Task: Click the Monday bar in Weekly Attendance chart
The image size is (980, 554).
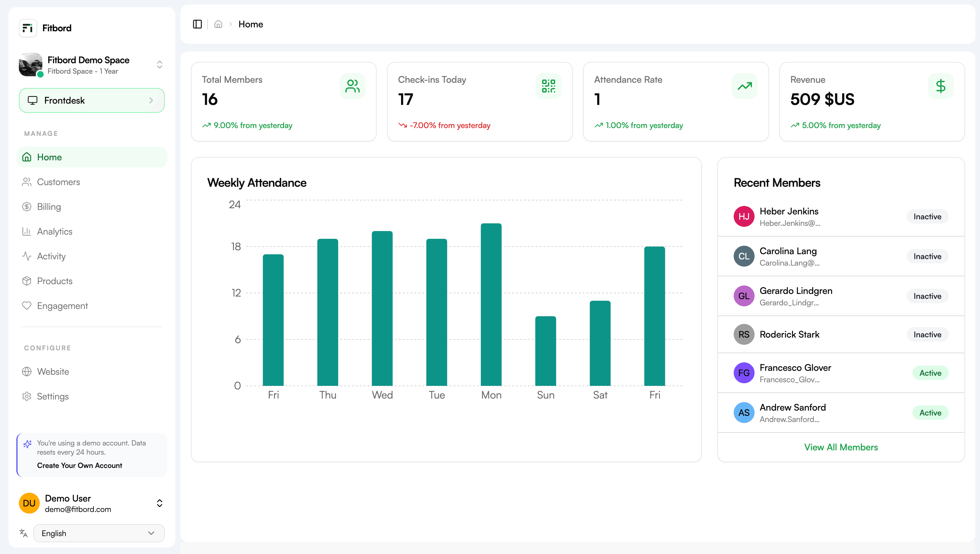Action: coord(491,304)
